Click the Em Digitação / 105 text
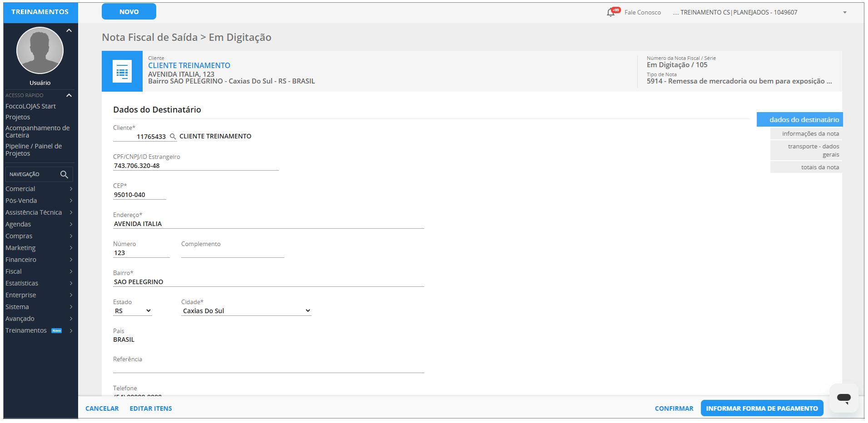The width and height of the screenshot is (868, 423). pos(677,65)
